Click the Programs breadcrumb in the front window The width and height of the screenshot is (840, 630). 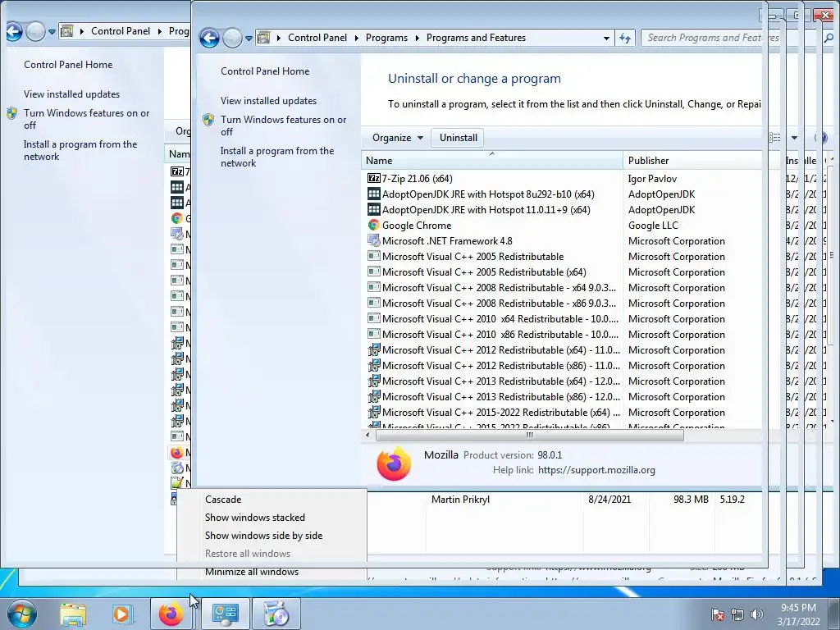(x=386, y=38)
